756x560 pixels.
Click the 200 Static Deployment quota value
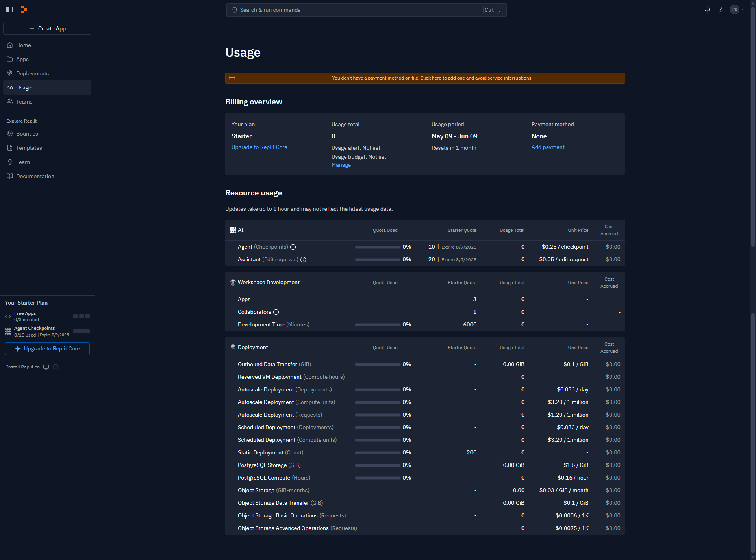pos(471,452)
